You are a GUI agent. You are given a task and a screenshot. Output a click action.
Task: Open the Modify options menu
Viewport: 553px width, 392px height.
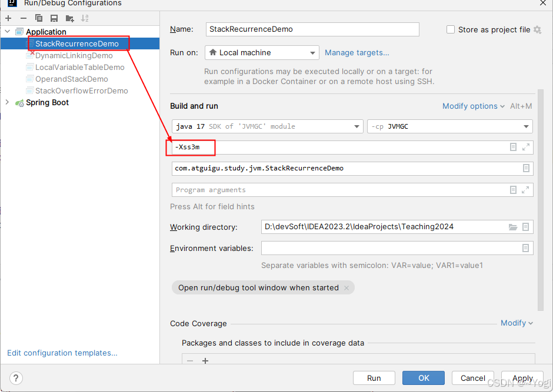(x=473, y=106)
